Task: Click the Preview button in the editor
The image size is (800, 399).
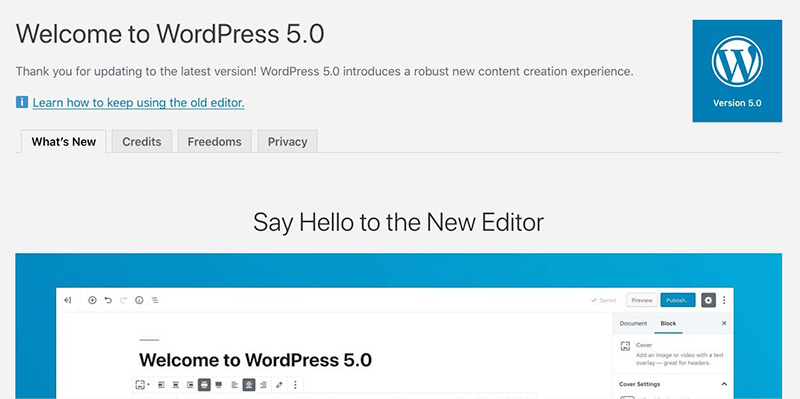Action: [x=642, y=301]
